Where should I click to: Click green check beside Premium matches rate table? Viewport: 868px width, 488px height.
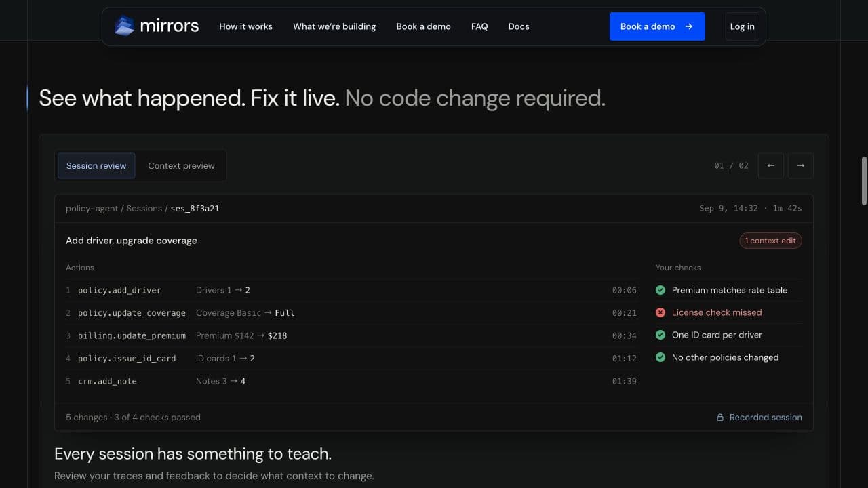(x=660, y=290)
